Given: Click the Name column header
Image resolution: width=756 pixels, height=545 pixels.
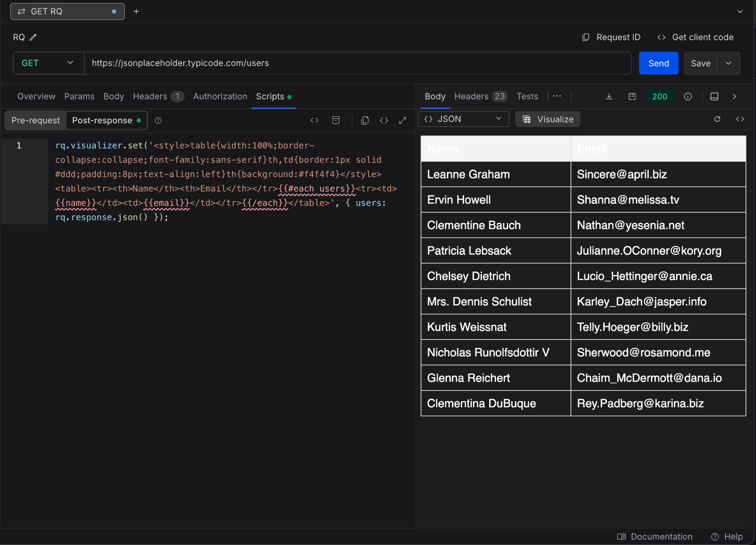Looking at the screenshot, I should point(496,149).
